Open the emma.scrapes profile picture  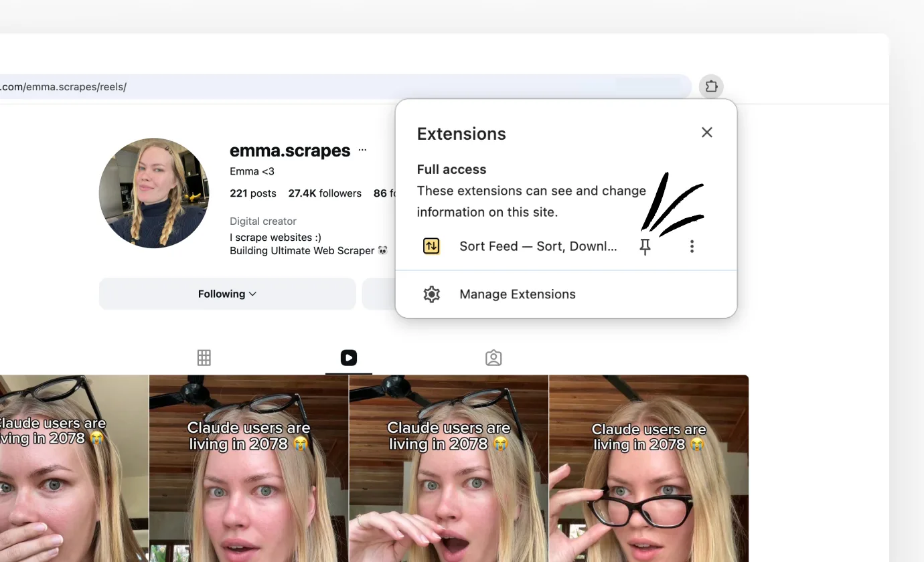(154, 193)
